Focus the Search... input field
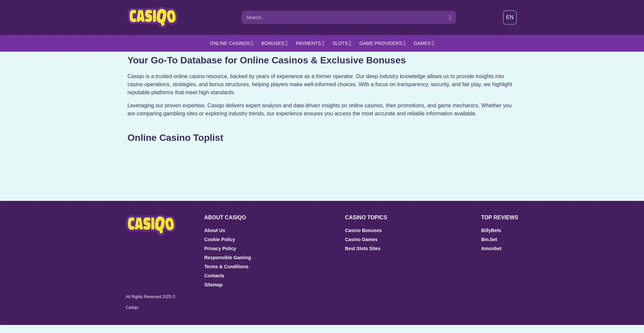Image resolution: width=644 pixels, height=333 pixels. click(349, 17)
